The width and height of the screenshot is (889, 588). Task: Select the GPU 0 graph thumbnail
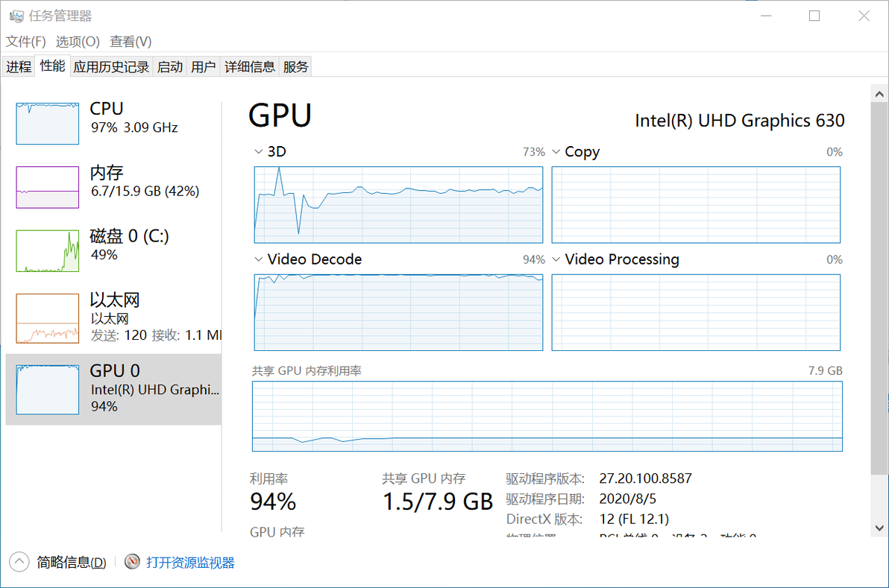48,389
